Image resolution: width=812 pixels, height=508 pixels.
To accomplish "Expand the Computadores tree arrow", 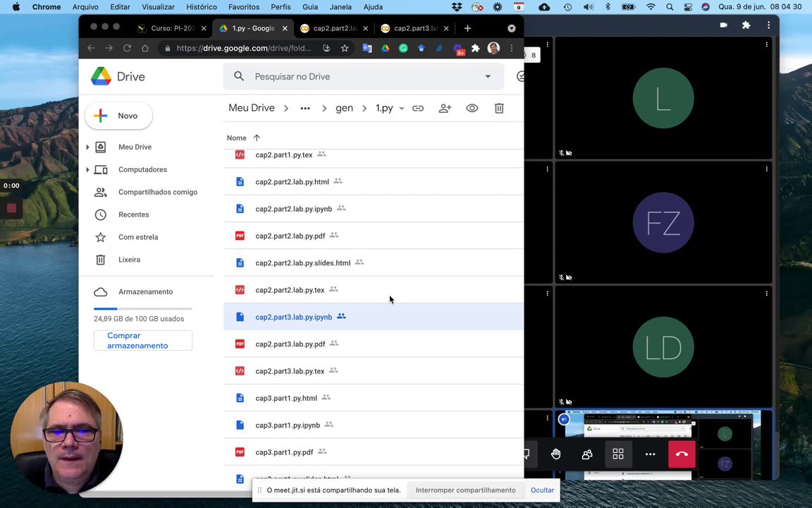I will coord(87,169).
